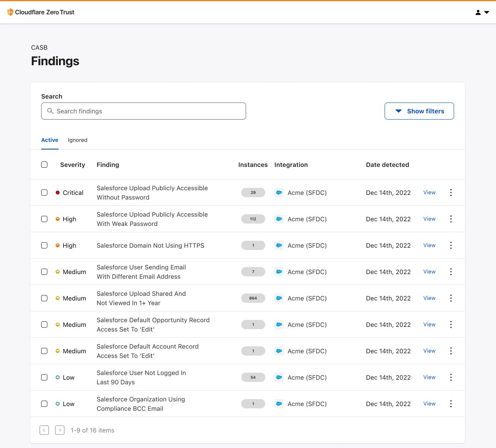Image resolution: width=496 pixels, height=448 pixels.
Task: Select checkbox for Default Account Record finding
Action: tap(44, 351)
